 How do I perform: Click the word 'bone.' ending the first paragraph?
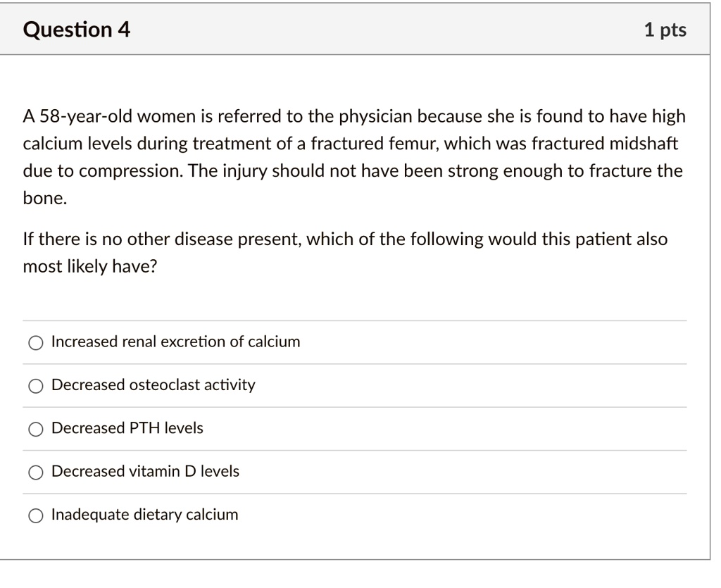[45, 199]
